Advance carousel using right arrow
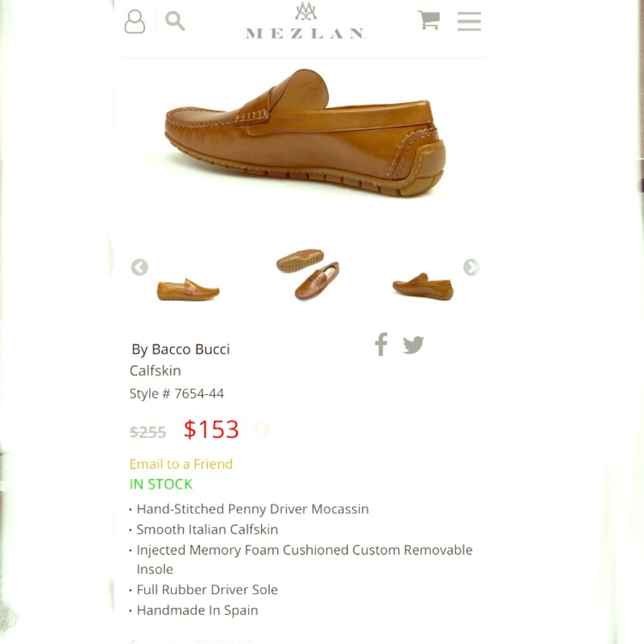The width and height of the screenshot is (644, 644). pos(471,267)
